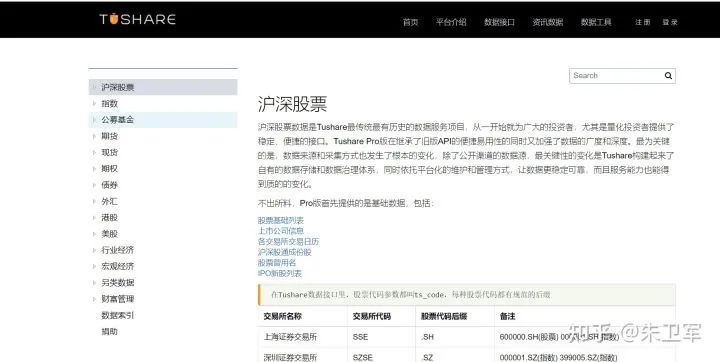The height and width of the screenshot is (362, 720).
Task: Select 外汇 in the sidebar
Action: point(109,201)
